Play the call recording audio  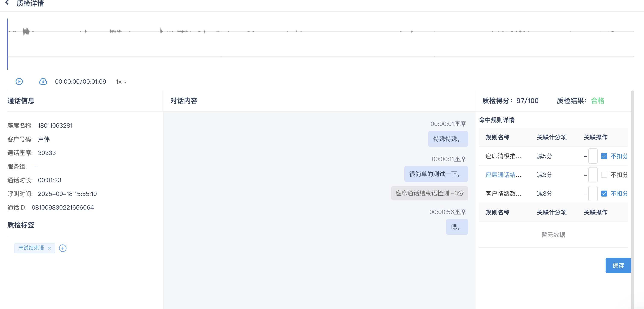tap(19, 82)
